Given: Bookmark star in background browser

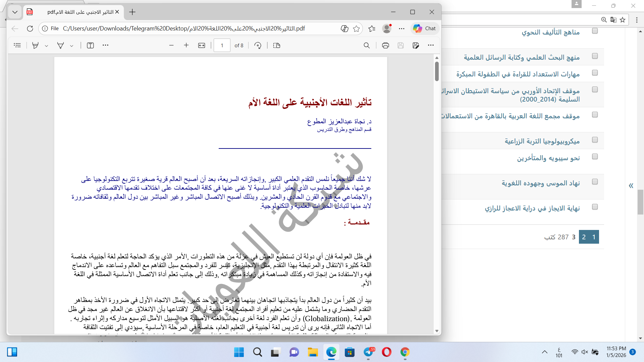Looking at the screenshot, I should click(x=623, y=20).
